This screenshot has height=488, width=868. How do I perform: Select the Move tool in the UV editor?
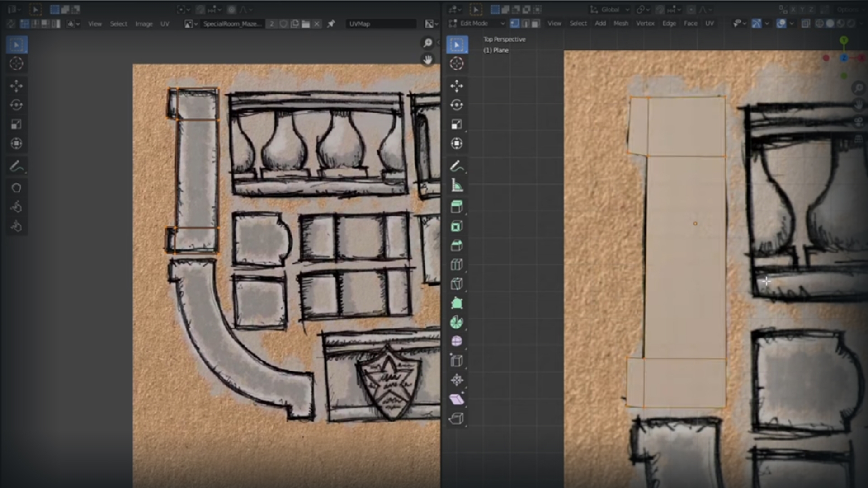pyautogui.click(x=16, y=85)
